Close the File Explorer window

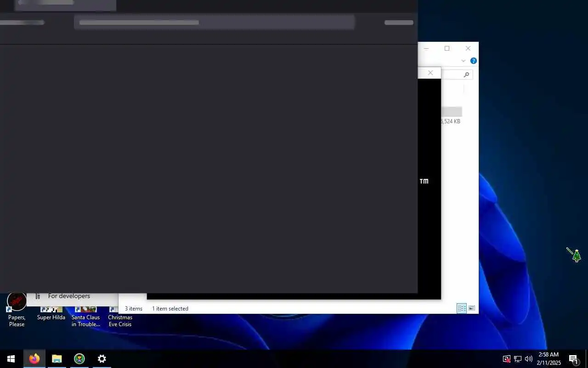[468, 48]
